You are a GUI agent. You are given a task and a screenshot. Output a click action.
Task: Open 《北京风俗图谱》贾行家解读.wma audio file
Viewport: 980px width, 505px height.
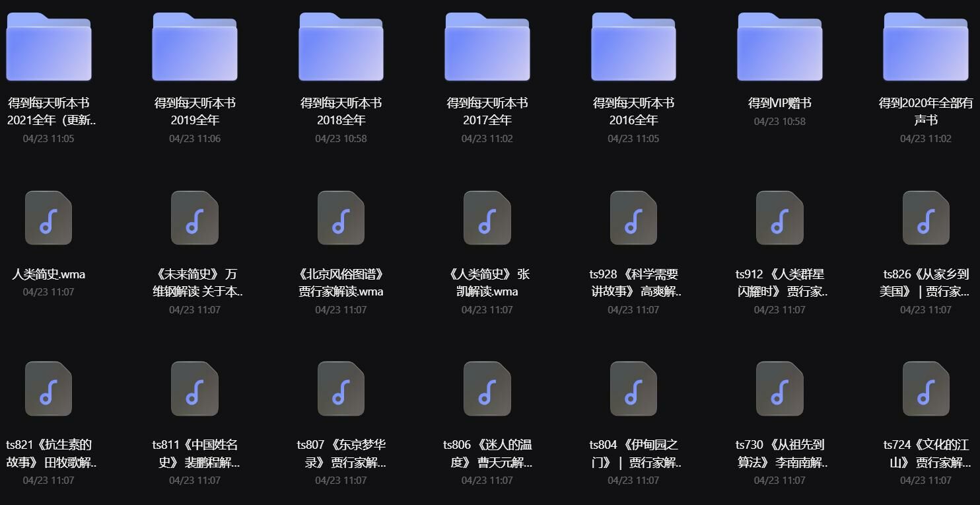coord(341,218)
